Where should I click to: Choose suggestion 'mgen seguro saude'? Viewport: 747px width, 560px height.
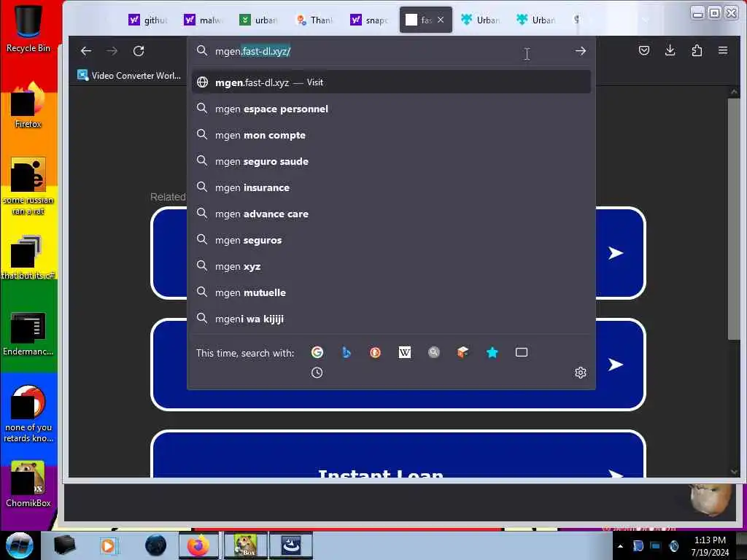[391, 161]
